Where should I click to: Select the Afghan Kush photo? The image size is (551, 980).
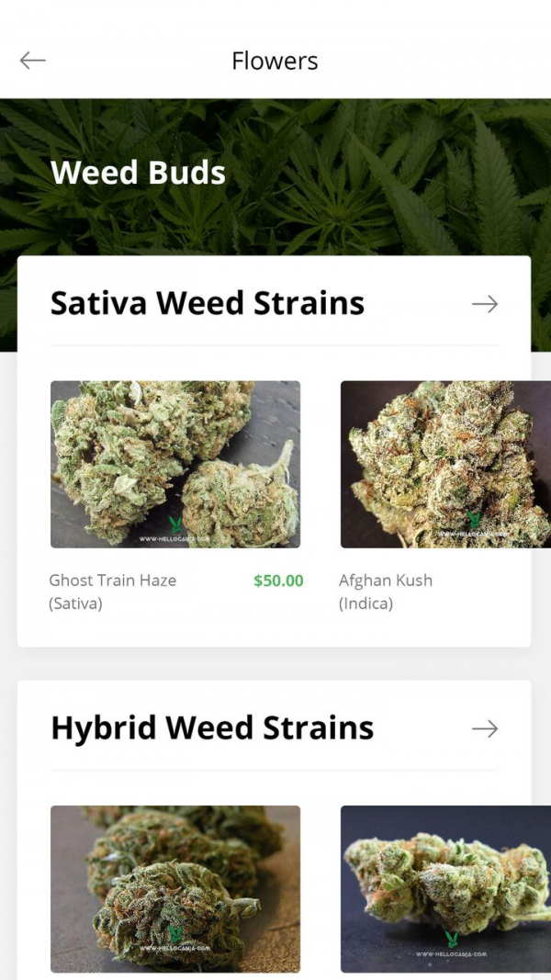(x=445, y=465)
